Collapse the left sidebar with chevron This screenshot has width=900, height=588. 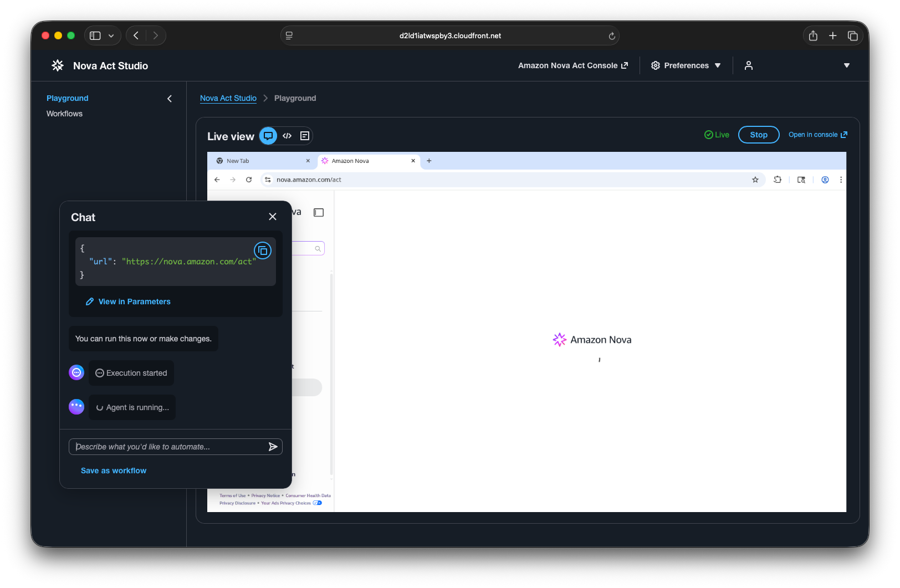[x=170, y=99]
